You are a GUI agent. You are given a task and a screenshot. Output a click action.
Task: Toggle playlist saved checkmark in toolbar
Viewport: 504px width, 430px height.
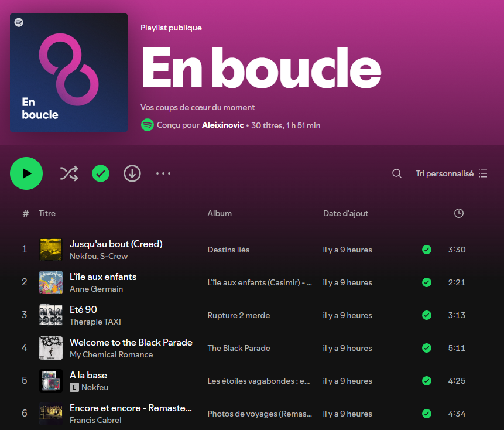[101, 173]
